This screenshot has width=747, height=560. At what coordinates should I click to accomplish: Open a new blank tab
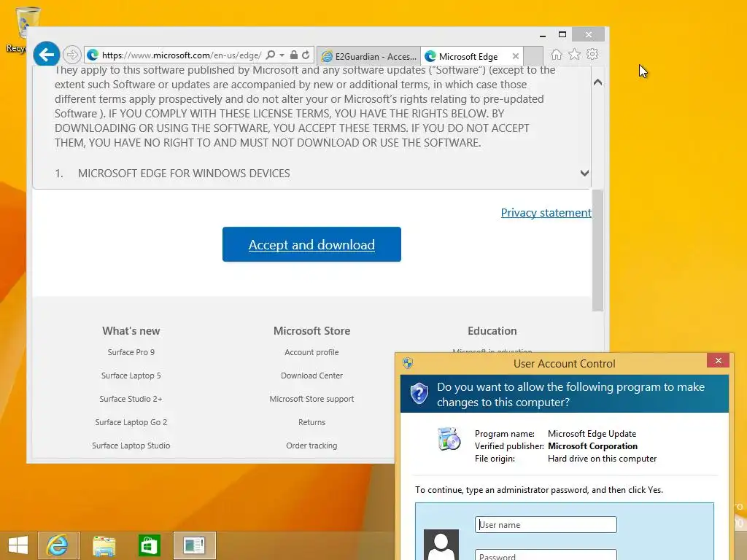(x=533, y=56)
